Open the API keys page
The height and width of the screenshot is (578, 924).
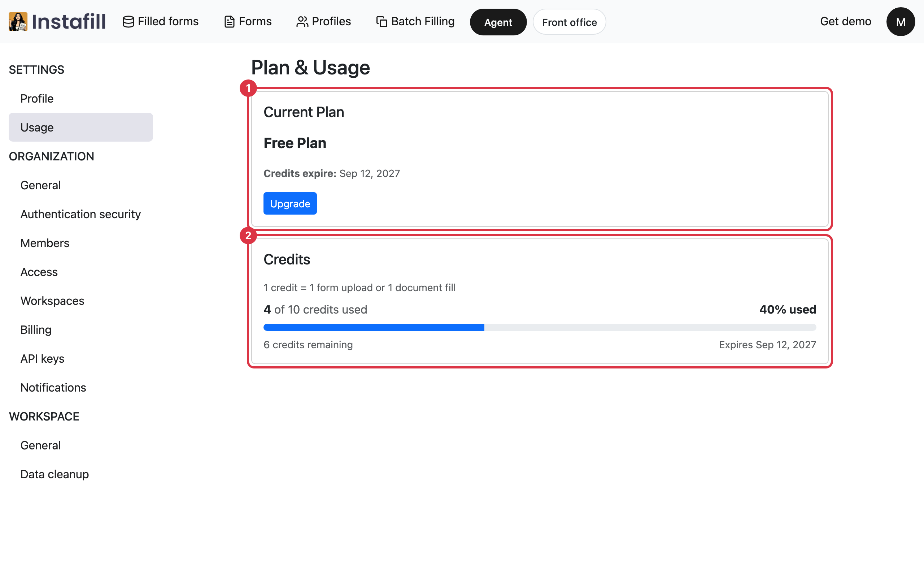click(x=80, y=359)
